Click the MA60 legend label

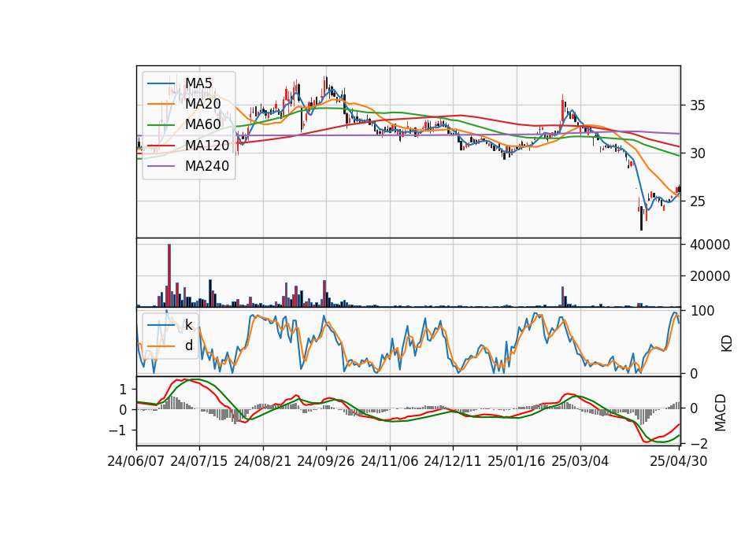pyautogui.click(x=203, y=125)
